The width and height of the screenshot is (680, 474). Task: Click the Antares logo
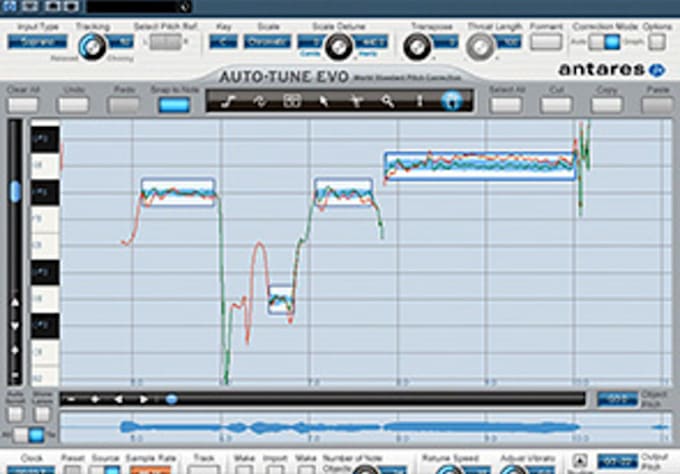coord(611,69)
